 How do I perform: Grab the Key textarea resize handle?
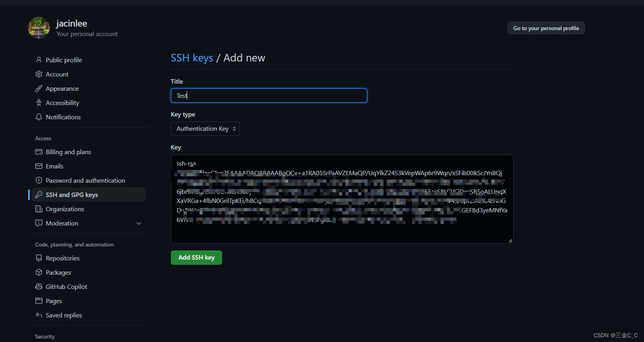510,241
